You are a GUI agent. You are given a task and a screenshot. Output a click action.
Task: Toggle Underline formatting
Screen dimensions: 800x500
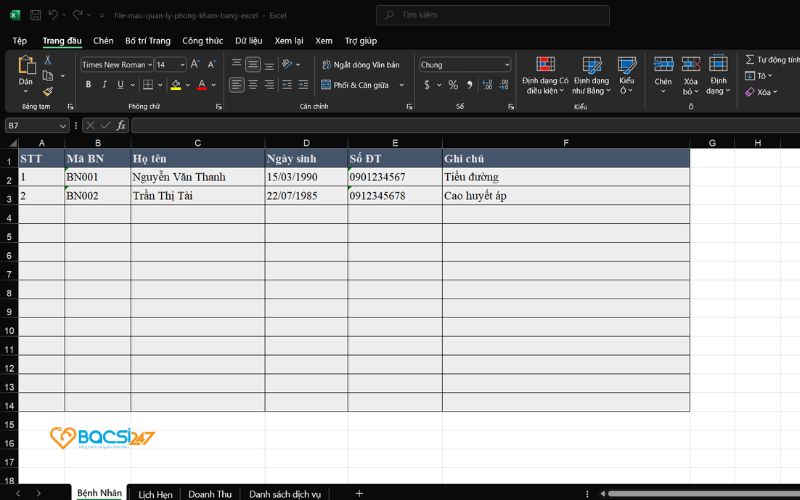tap(120, 85)
